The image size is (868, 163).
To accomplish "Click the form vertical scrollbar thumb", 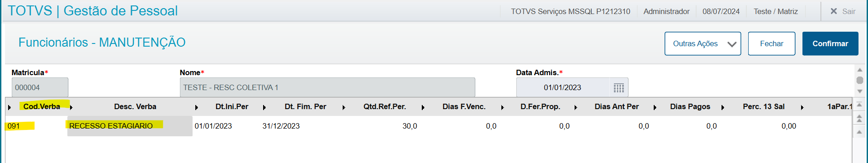I will click(860, 80).
